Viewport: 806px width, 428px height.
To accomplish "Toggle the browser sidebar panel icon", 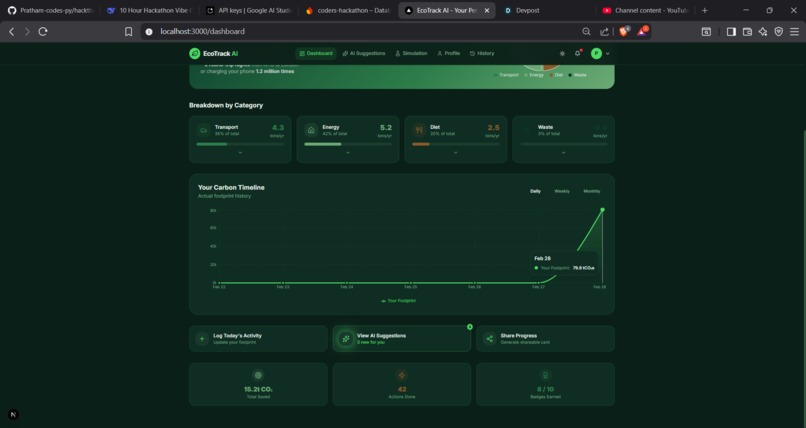I will click(731, 31).
